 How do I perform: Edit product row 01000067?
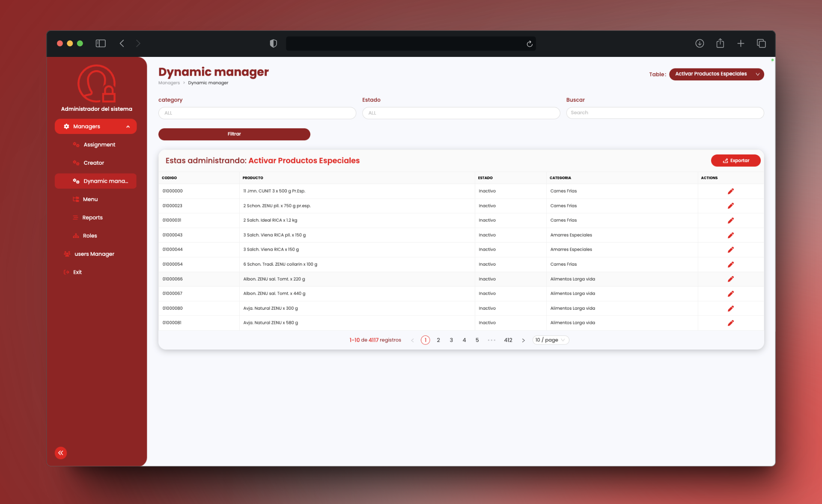point(730,294)
